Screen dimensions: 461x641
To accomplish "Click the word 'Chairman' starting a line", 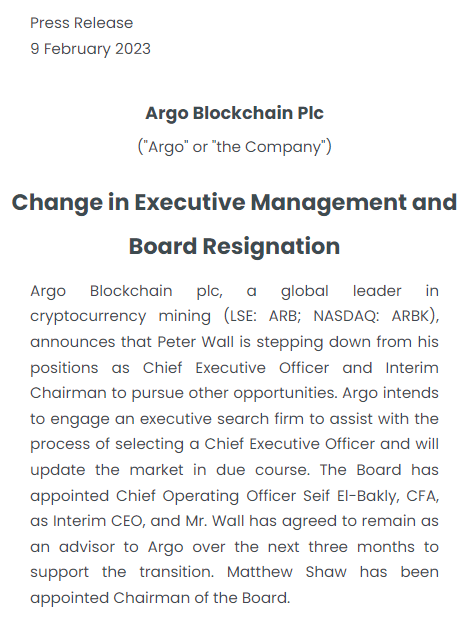I will click(x=68, y=393).
